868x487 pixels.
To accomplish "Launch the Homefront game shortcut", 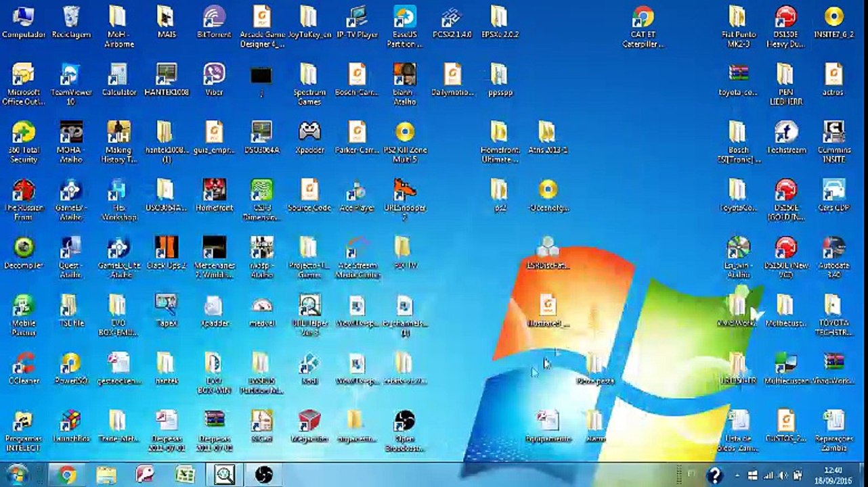I will [x=214, y=195].
